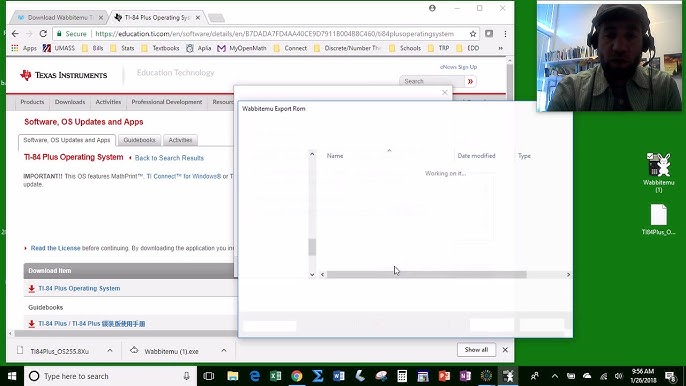Open TI Connect for Windows link

pyautogui.click(x=184, y=176)
